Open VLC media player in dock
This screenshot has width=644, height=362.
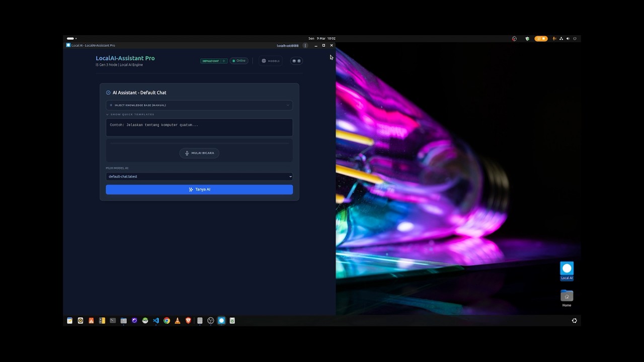(178, 320)
